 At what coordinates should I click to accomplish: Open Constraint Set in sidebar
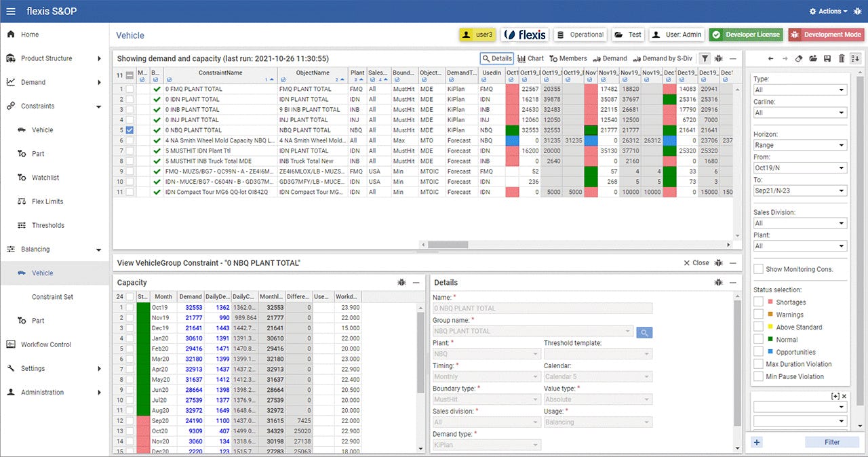(52, 297)
